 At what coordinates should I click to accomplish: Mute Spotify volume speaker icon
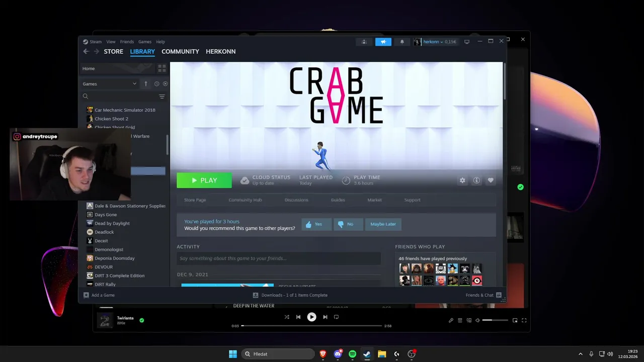pyautogui.click(x=478, y=320)
